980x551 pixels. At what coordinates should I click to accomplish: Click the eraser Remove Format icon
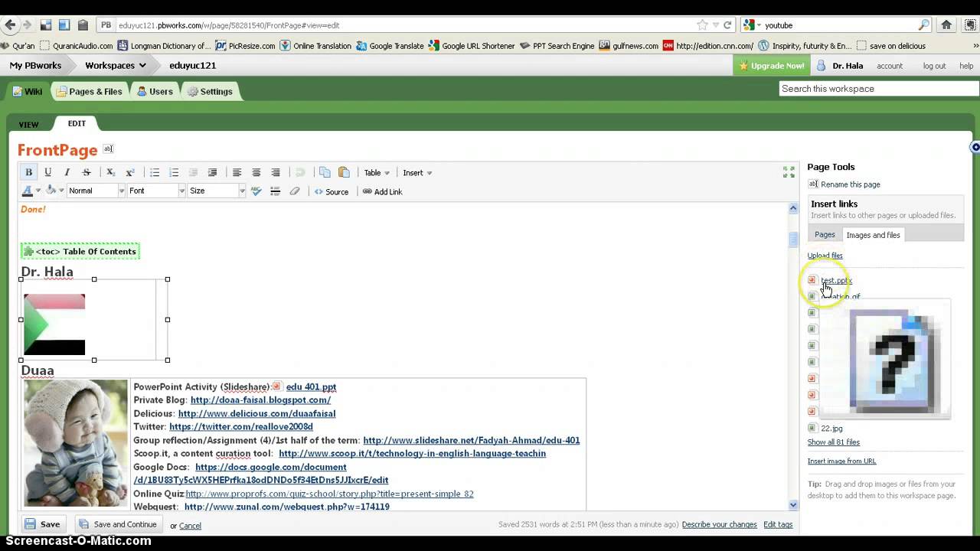pyautogui.click(x=295, y=191)
